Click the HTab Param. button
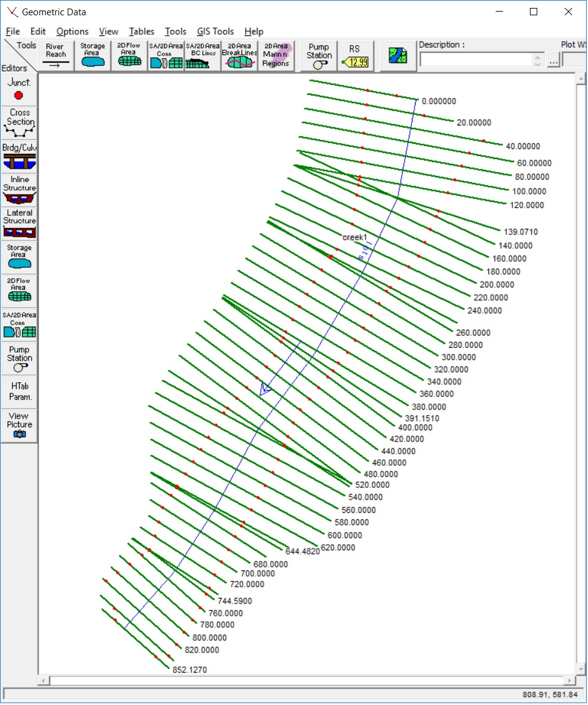This screenshot has width=588, height=705. tap(19, 391)
